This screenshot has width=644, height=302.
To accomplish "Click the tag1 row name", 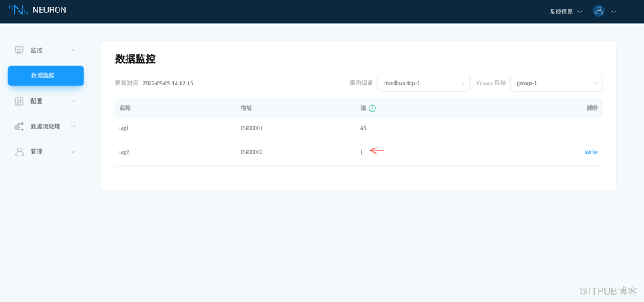I will click(x=124, y=128).
